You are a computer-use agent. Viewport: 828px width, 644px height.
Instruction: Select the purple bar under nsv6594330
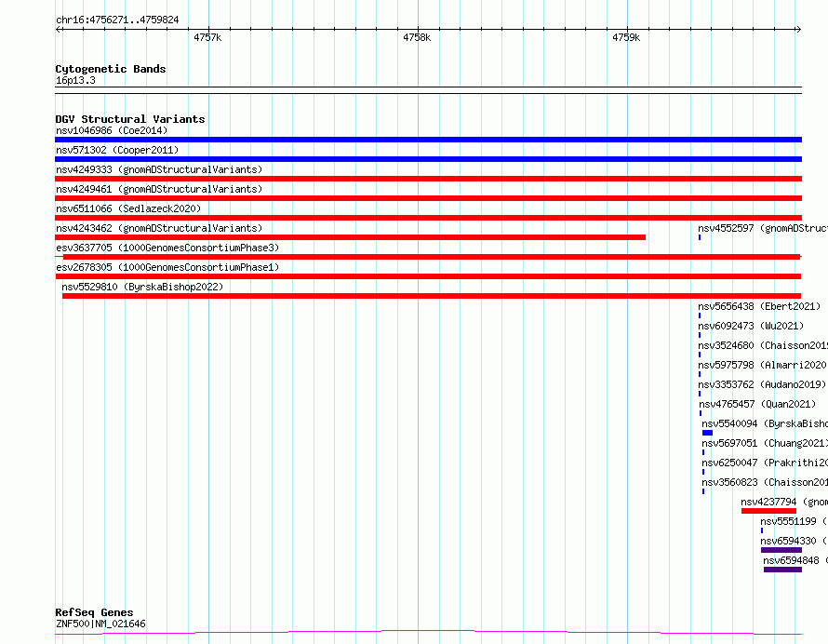coord(781,550)
